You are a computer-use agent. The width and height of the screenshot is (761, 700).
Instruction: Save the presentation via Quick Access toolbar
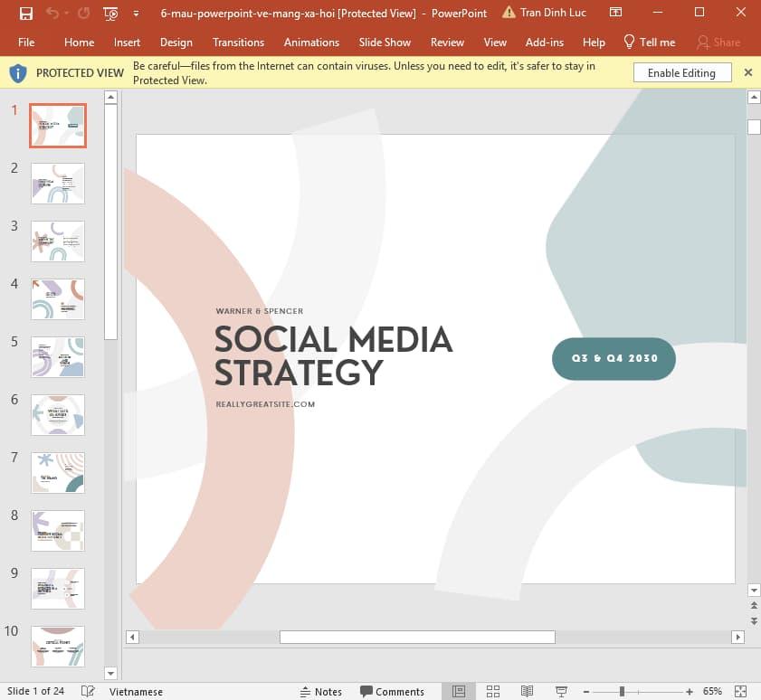(x=25, y=13)
